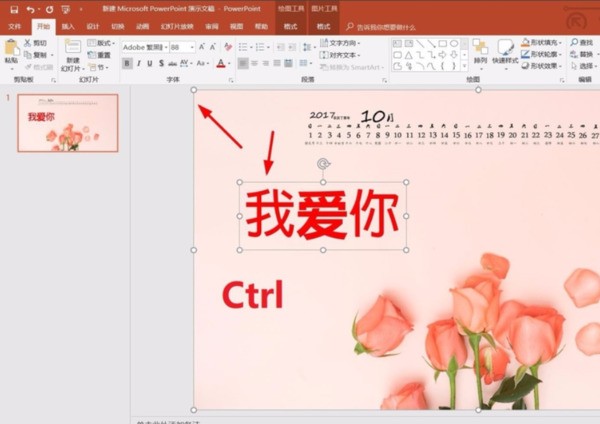Open the File (文件) menu
The image size is (600, 424).
pos(15,26)
